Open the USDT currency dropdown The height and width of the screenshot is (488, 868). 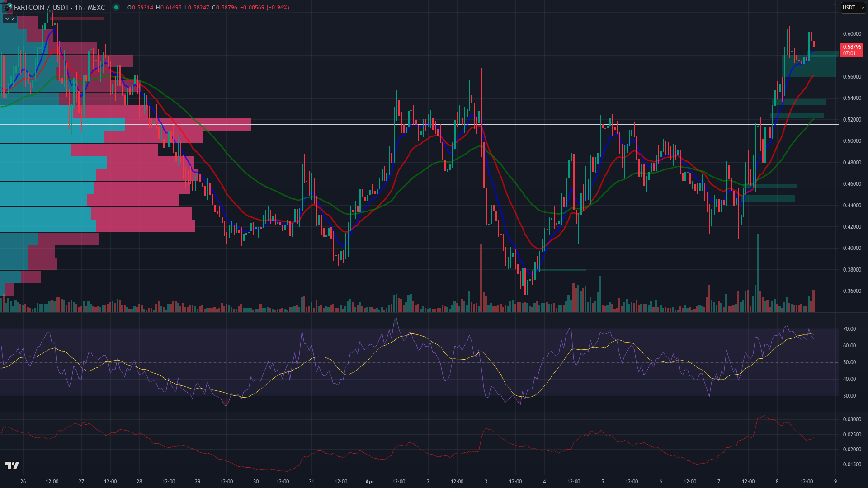coord(853,7)
